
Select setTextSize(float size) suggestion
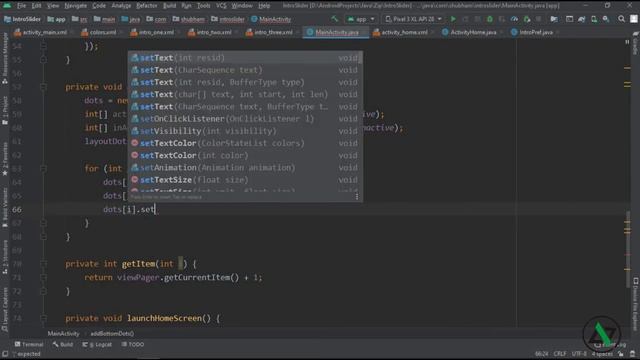[x=245, y=180]
